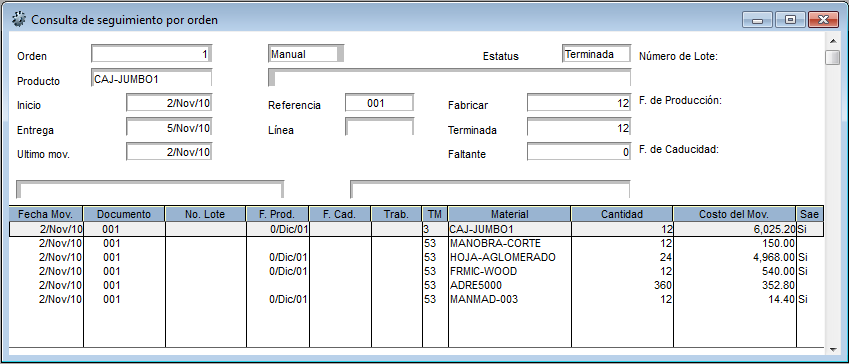Screen dimensions: 849x364
Task: Click the Sae column header
Action: coord(810,214)
